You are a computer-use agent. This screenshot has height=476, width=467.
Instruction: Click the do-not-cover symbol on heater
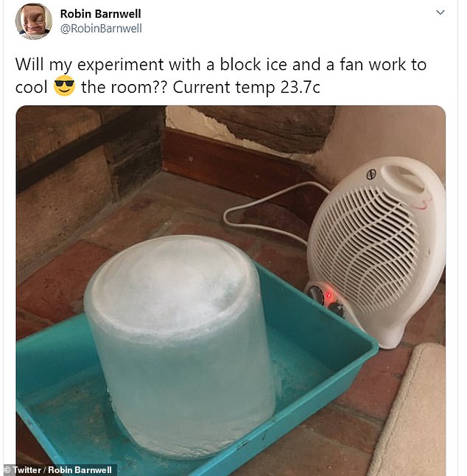tap(371, 174)
